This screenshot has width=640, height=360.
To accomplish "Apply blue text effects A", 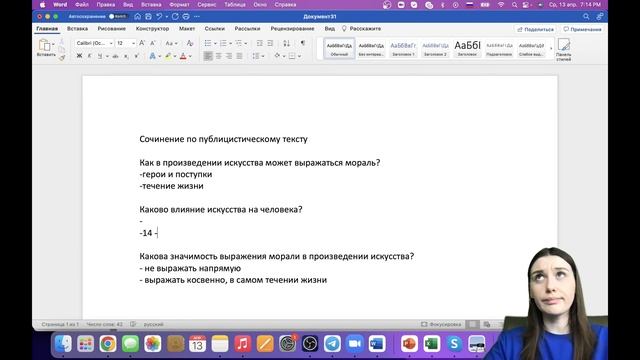I will point(153,56).
